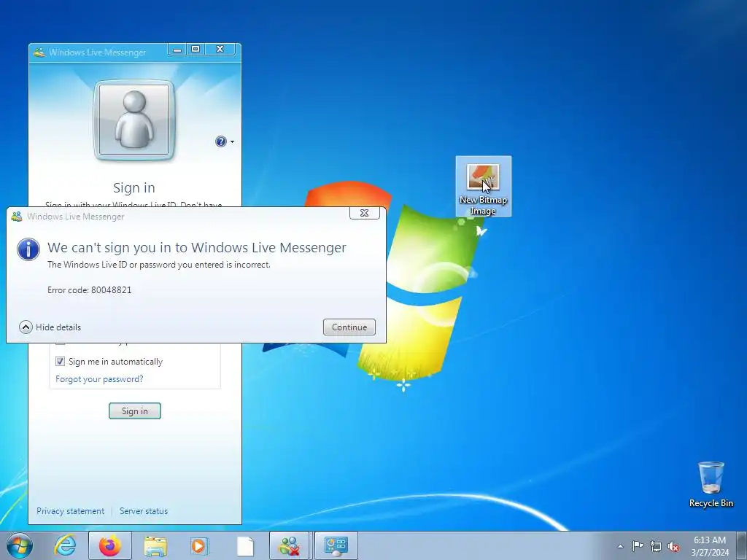Expand the help dropdown arrow in Messenger
Screen dimensions: 747x560
coord(233,142)
